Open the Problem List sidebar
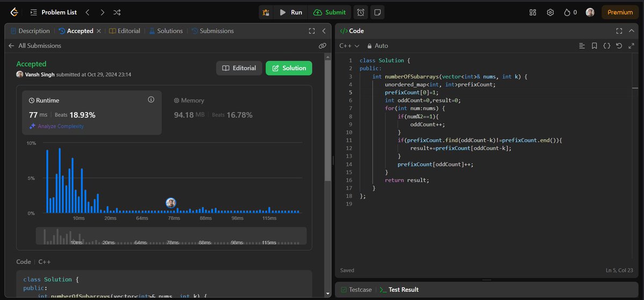 click(x=53, y=12)
